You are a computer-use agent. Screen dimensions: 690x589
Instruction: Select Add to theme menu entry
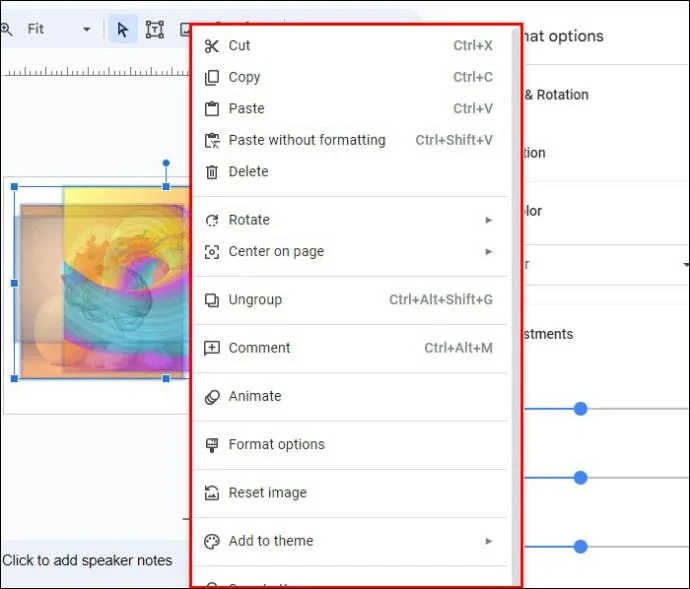(x=351, y=541)
